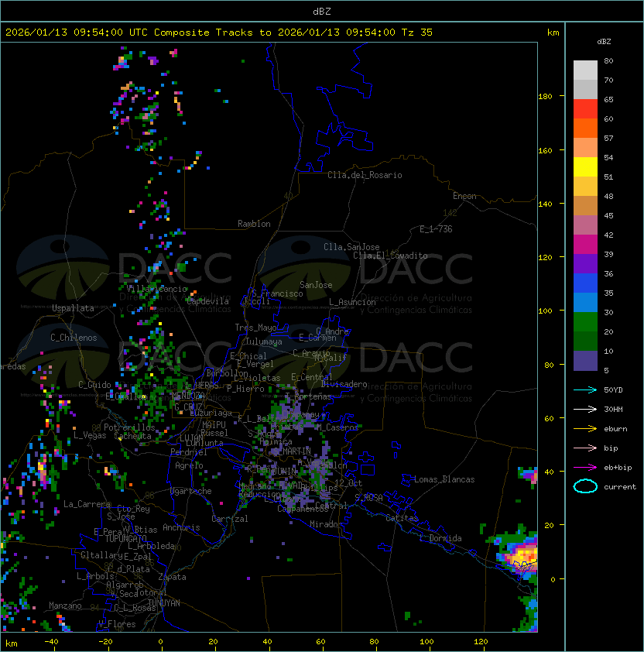The image size is (644, 652).
Task: Click the 'S_ROSA' map label
Action: click(x=368, y=498)
